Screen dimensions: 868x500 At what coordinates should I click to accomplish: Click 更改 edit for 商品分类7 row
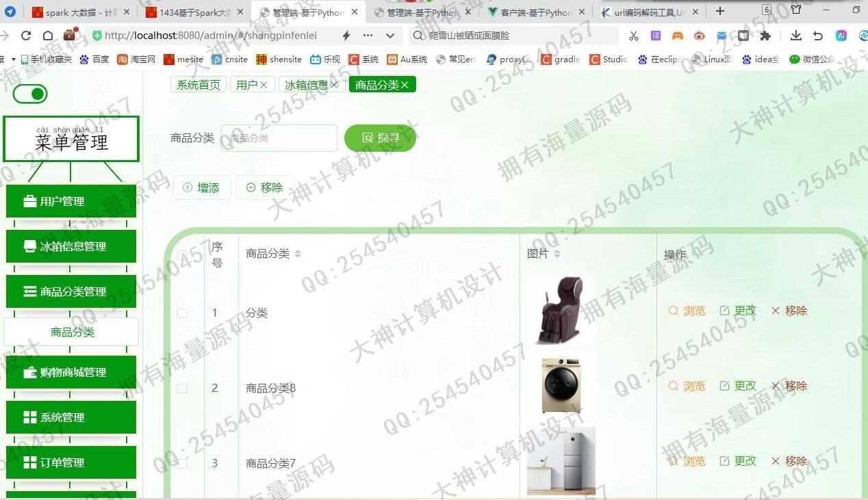738,461
